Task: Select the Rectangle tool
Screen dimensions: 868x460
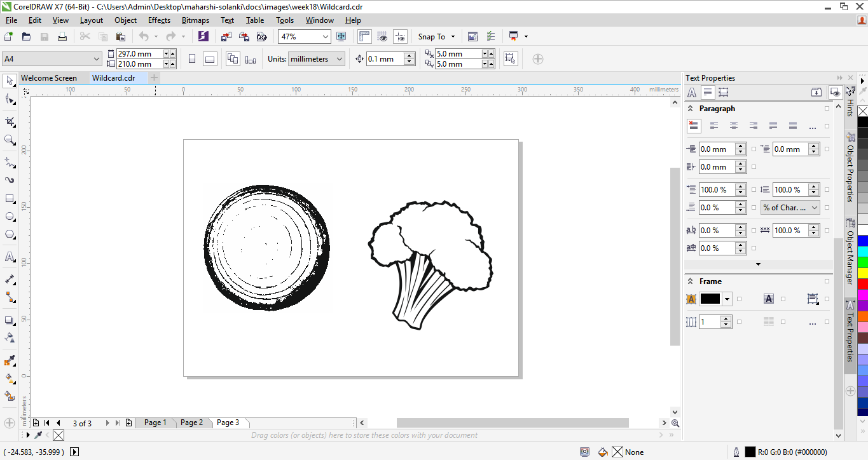Action: coord(10,199)
